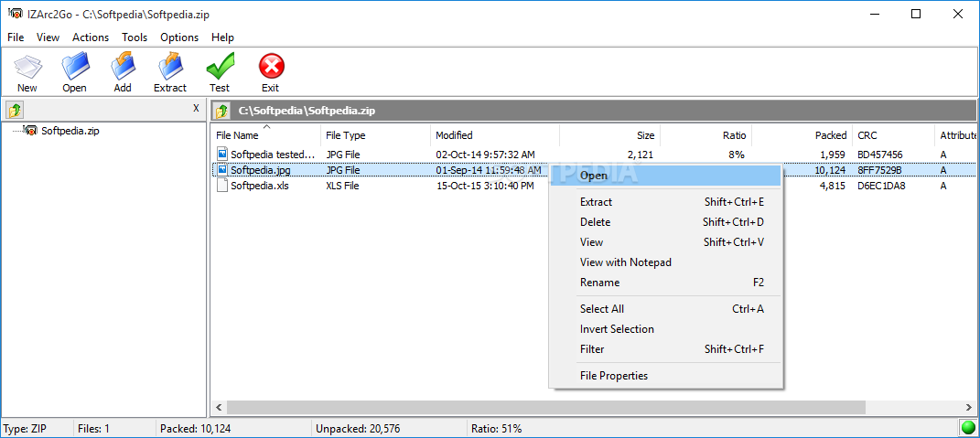Click the up-folder icon beside the C:\Softpedia path

click(222, 112)
